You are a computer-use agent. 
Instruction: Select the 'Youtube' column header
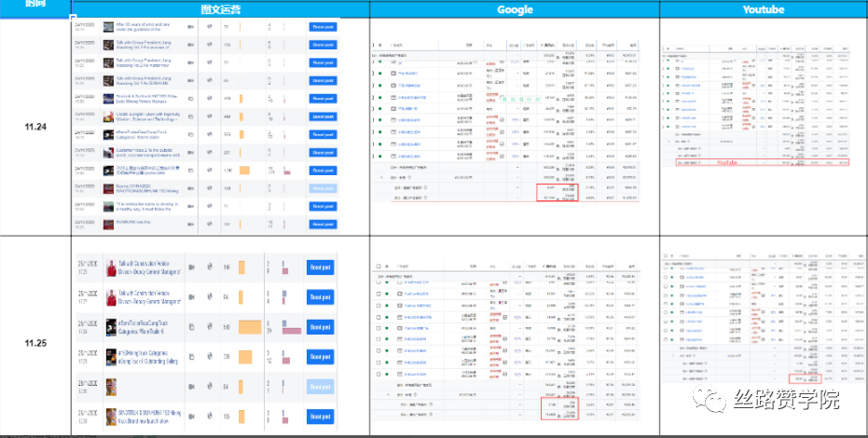coord(764,9)
